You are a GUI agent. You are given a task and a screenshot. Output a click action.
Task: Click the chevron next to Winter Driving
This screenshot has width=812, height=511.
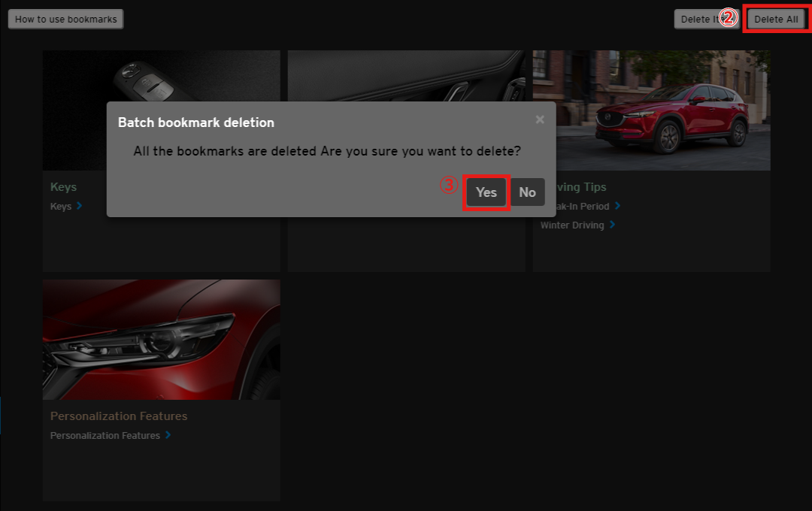(613, 225)
